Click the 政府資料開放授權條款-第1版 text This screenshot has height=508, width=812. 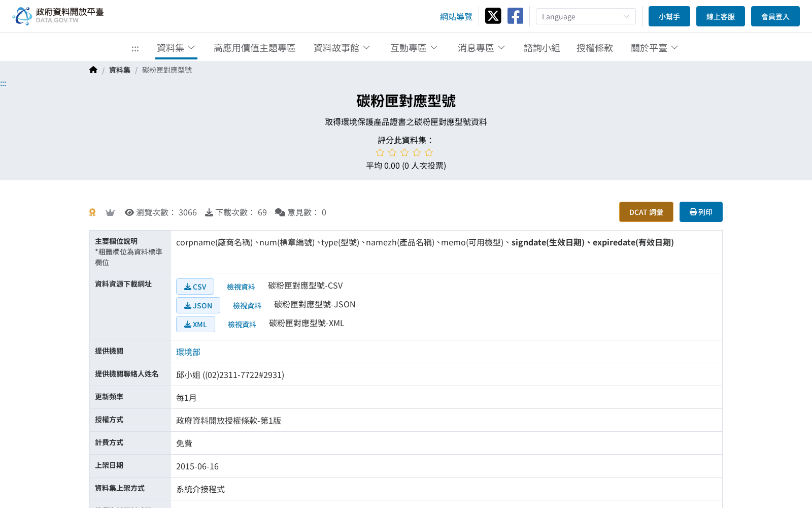[x=228, y=421]
